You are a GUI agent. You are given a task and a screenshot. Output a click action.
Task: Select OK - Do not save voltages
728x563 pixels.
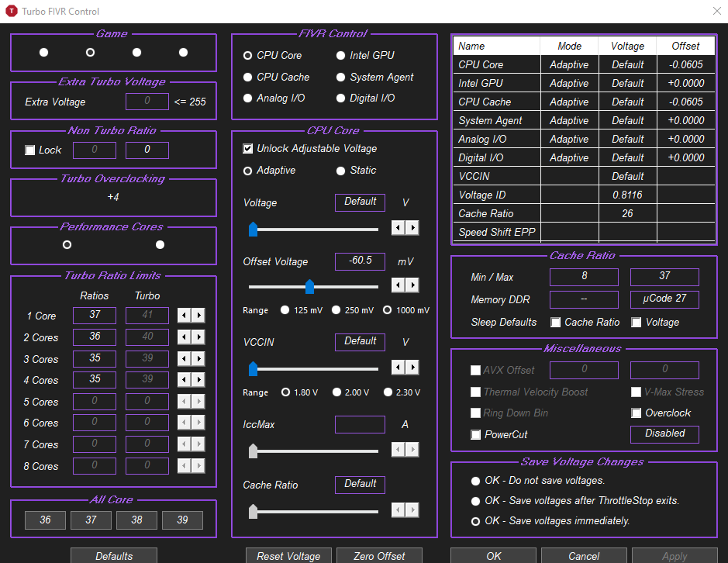click(475, 481)
